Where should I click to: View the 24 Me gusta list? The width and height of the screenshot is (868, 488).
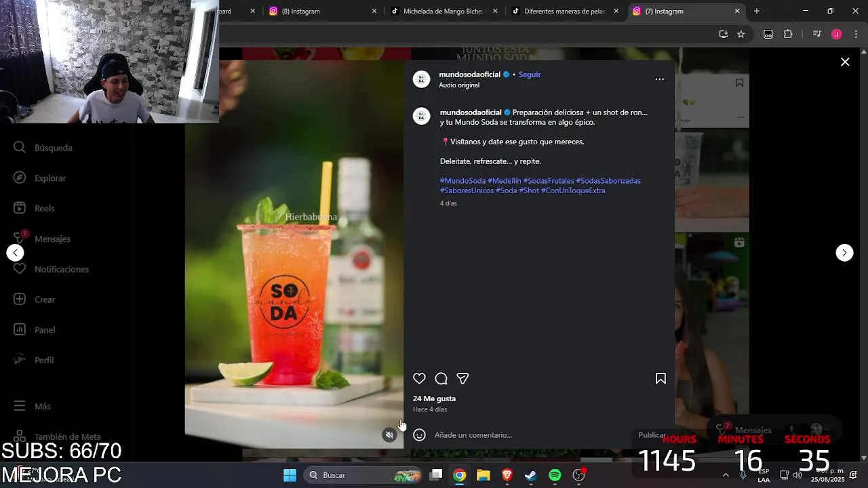[434, 399]
